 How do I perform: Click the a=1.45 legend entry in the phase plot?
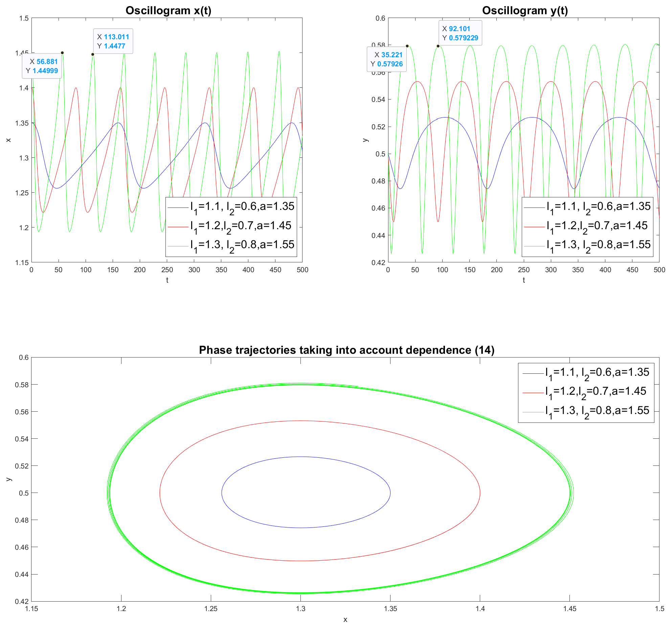(596, 391)
